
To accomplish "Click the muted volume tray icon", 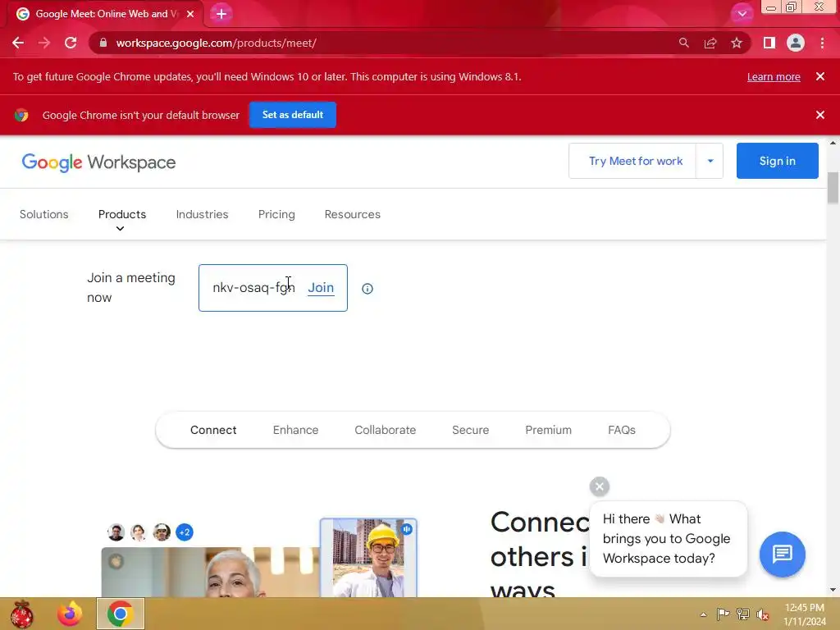I will [762, 614].
